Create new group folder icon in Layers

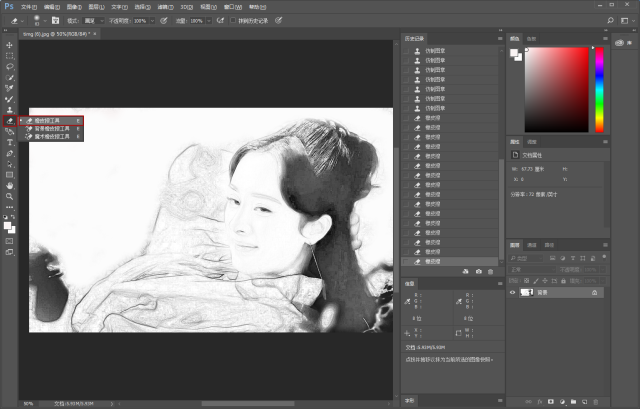(573, 402)
